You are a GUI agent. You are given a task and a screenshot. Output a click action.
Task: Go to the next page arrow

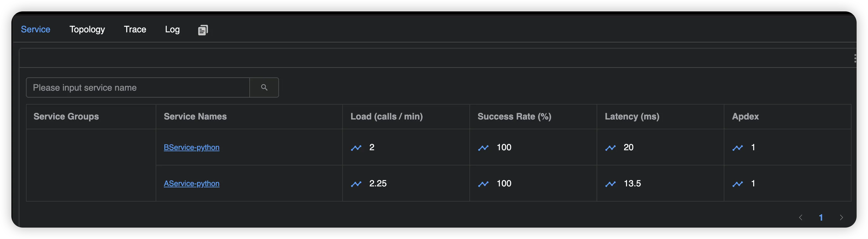[x=841, y=217]
